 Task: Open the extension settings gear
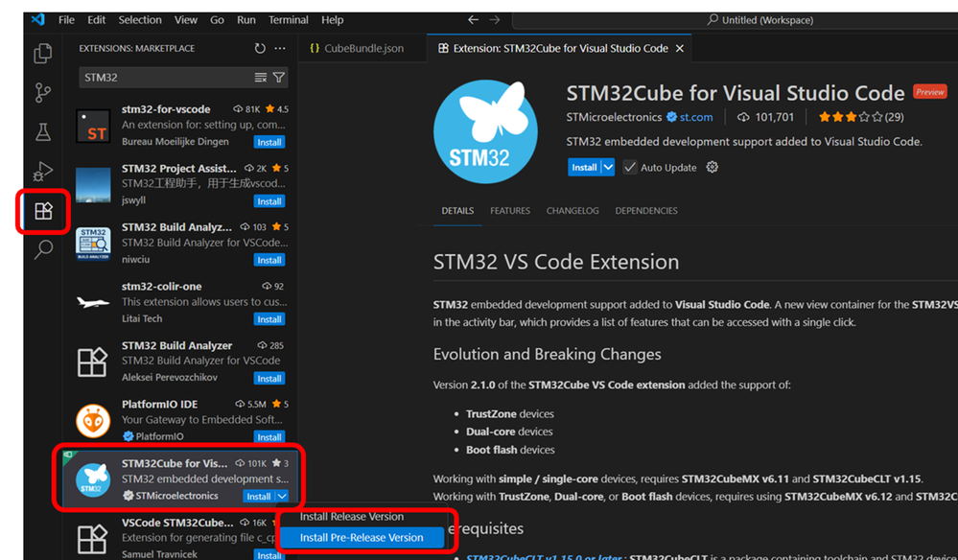click(712, 167)
